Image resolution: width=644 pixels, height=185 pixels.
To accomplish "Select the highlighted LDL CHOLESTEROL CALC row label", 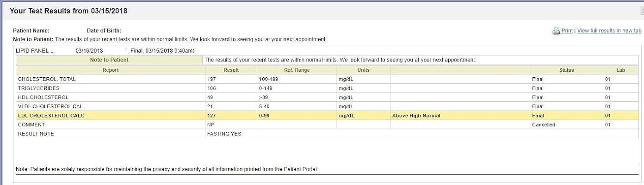I will pyautogui.click(x=51, y=116).
